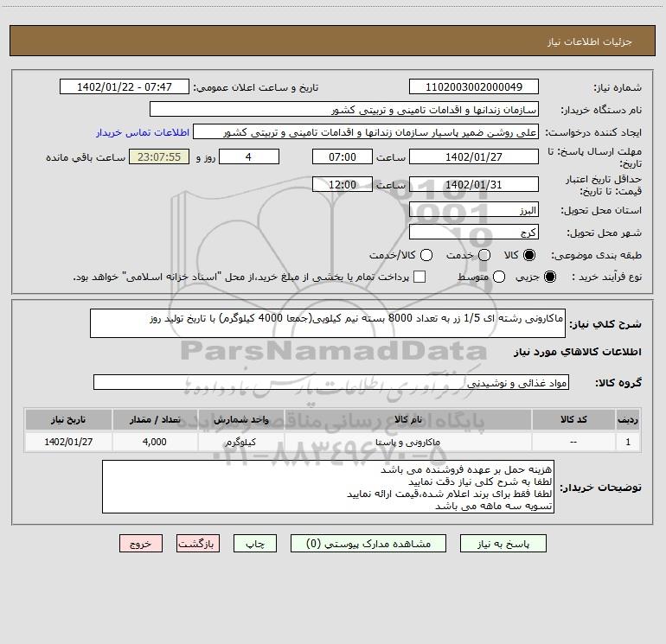The height and width of the screenshot is (644, 666).
Task: Click the اطلاعات کالاهای مورد نیاز heading
Action: click(x=578, y=352)
